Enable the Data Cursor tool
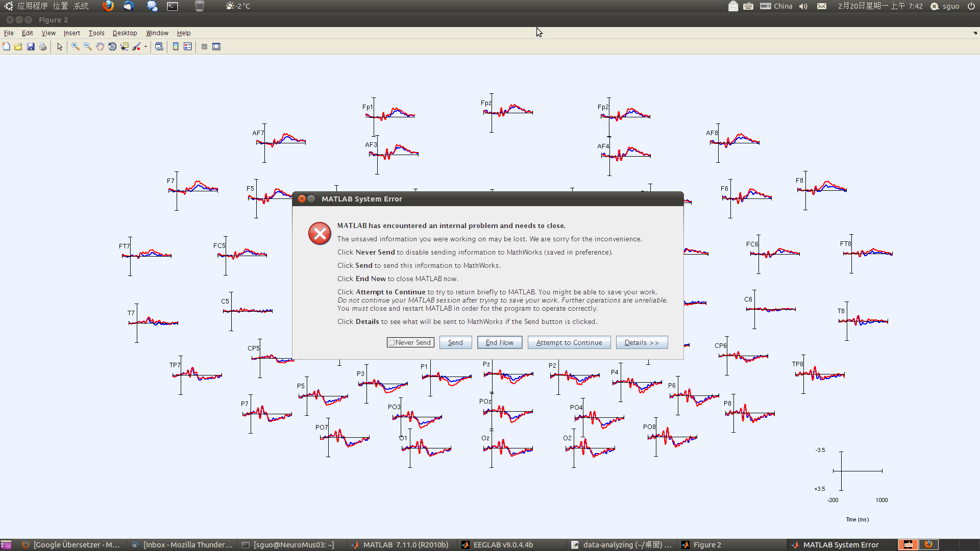 pos(125,46)
